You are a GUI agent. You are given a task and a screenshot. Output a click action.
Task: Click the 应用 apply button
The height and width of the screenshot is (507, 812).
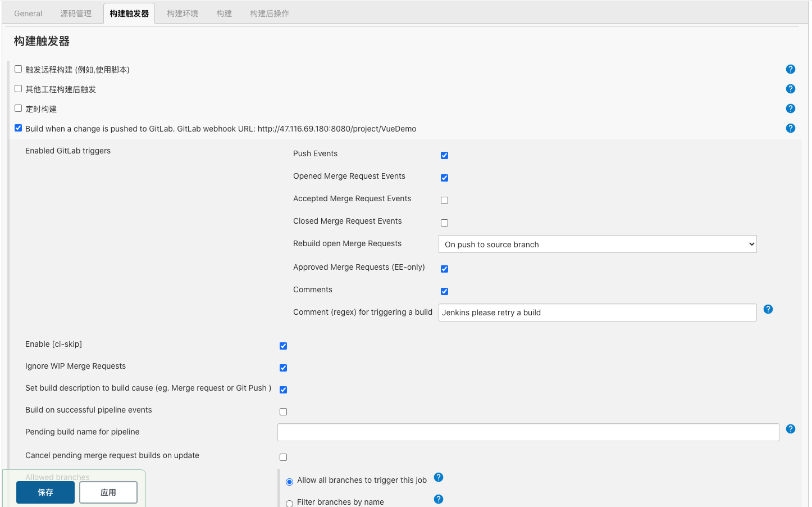pos(108,492)
